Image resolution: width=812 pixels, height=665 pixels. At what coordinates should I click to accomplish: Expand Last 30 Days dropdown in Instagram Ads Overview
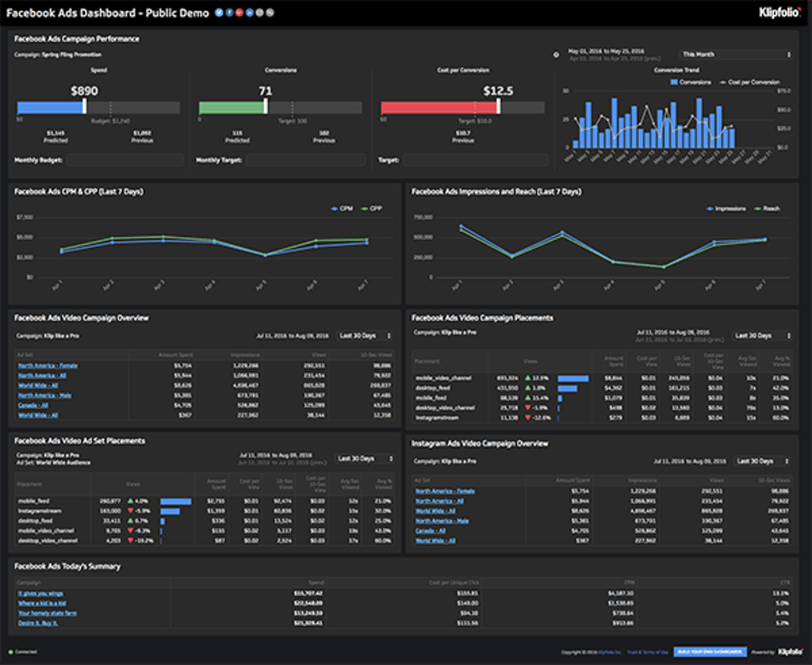762,461
